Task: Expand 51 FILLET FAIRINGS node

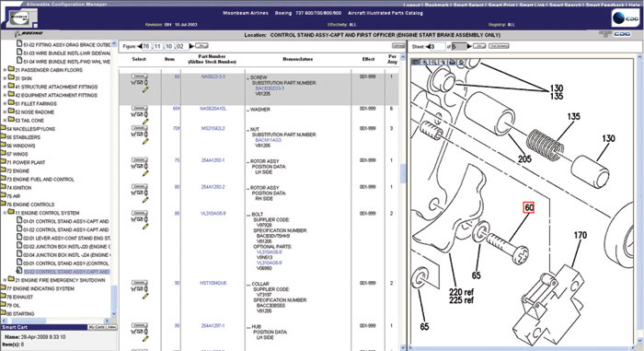Action: point(5,104)
